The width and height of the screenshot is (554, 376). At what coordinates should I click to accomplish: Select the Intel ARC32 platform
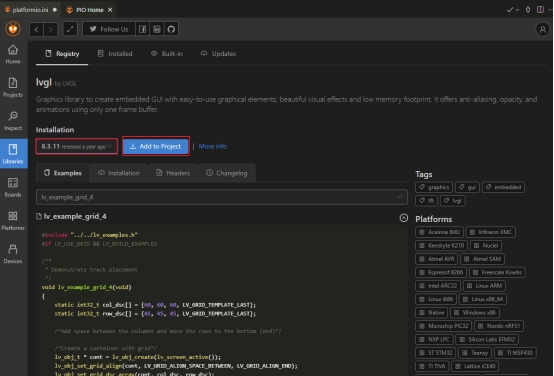click(438, 286)
